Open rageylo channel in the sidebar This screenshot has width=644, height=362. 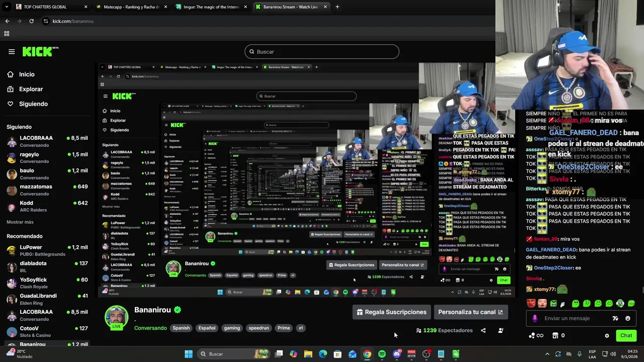47,158
